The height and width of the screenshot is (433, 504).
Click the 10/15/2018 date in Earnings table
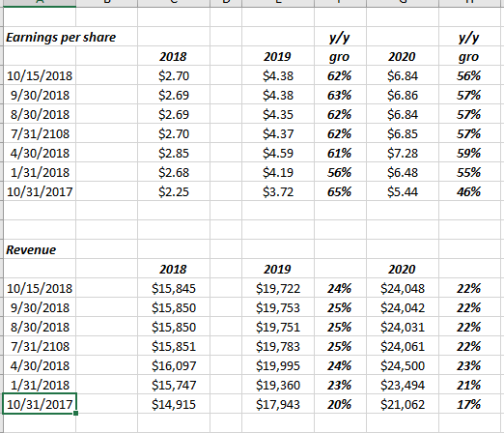coord(40,75)
